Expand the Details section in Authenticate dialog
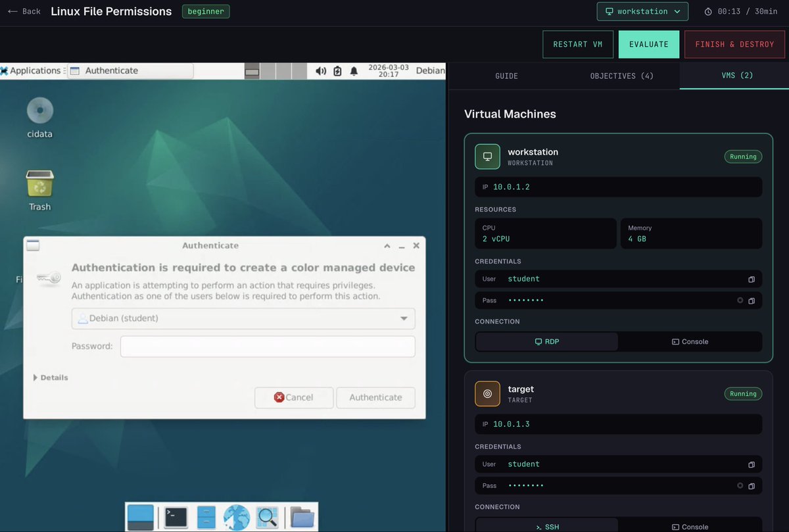Image resolution: width=789 pixels, height=532 pixels. 51,377
